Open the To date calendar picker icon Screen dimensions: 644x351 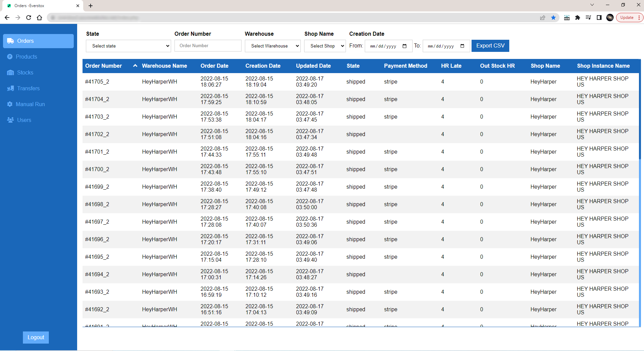coord(462,46)
